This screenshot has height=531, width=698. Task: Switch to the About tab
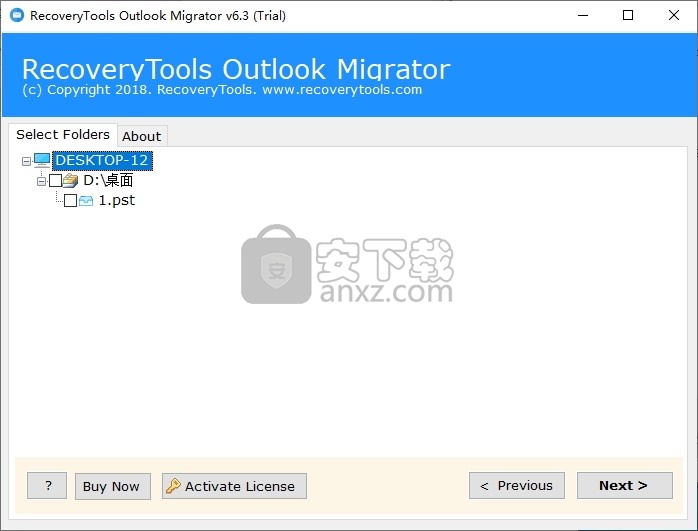[x=142, y=136]
